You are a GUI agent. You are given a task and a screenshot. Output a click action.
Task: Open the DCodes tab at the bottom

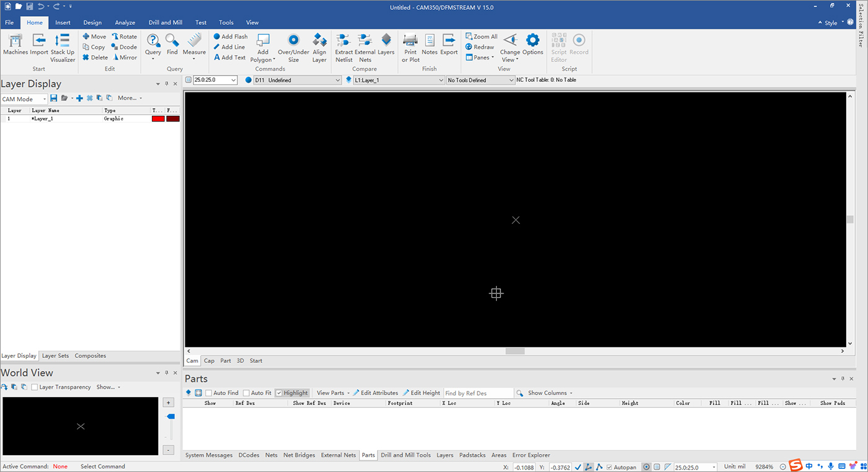249,455
